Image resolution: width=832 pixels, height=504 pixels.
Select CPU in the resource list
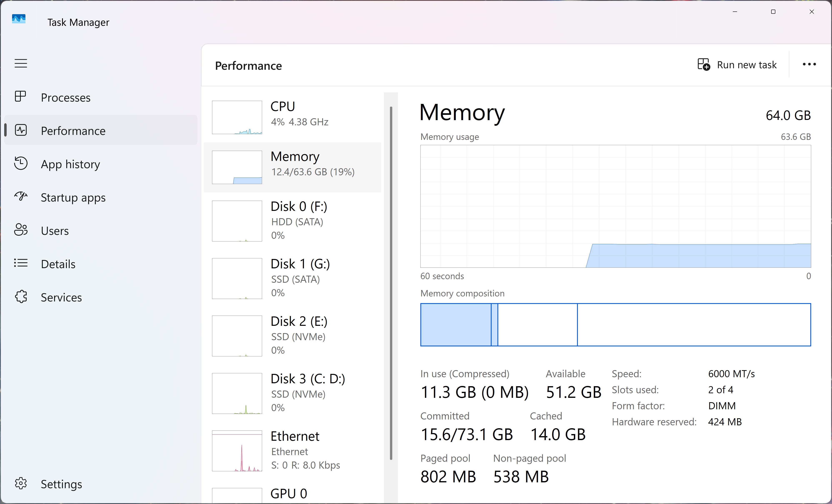pos(292,117)
